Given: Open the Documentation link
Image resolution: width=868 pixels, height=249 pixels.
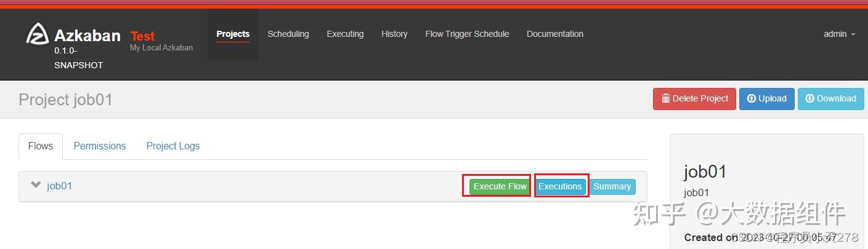Looking at the screenshot, I should tap(555, 34).
